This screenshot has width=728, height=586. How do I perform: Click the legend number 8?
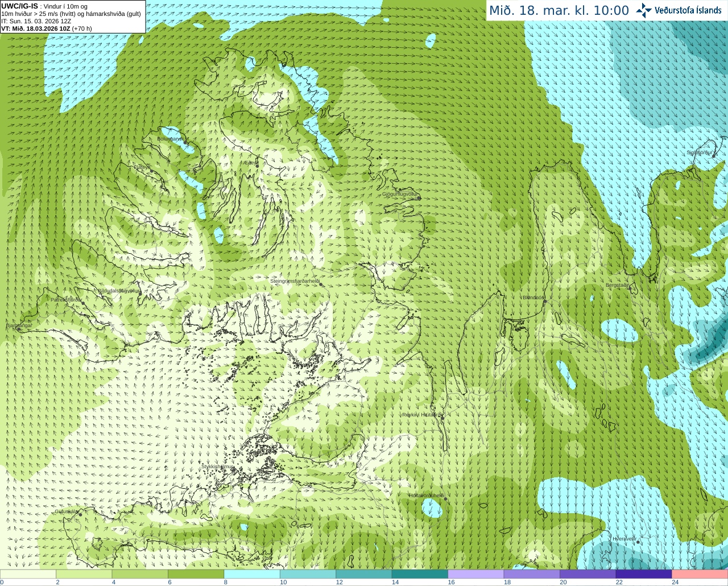coord(226,582)
